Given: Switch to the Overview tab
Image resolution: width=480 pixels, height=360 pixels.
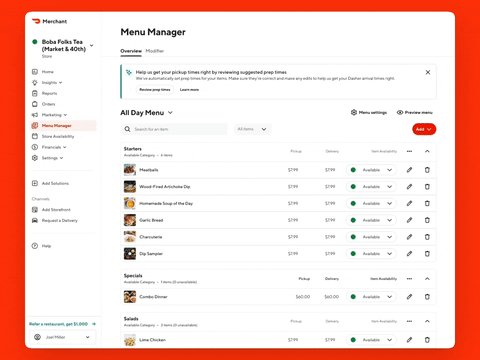Looking at the screenshot, I should 131,51.
